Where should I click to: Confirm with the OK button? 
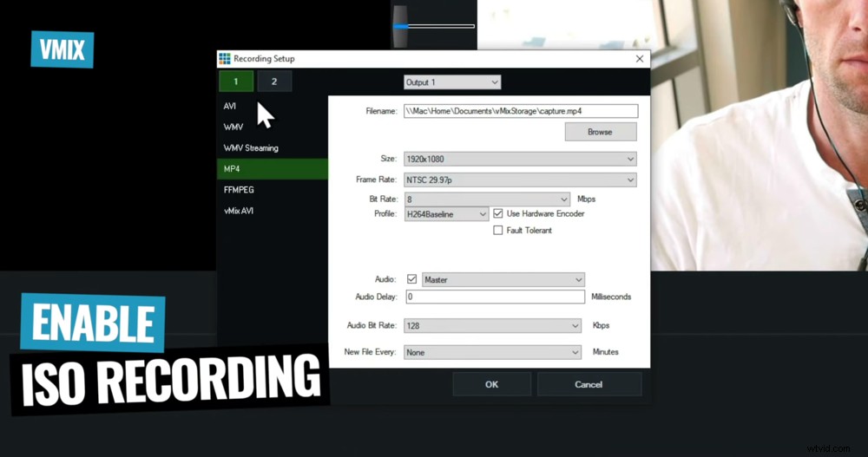point(492,384)
